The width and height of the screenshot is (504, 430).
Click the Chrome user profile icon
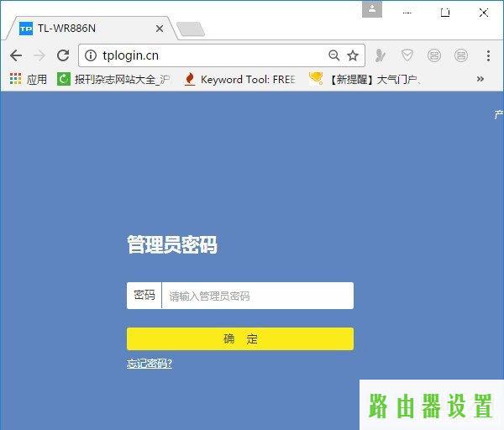tap(372, 9)
